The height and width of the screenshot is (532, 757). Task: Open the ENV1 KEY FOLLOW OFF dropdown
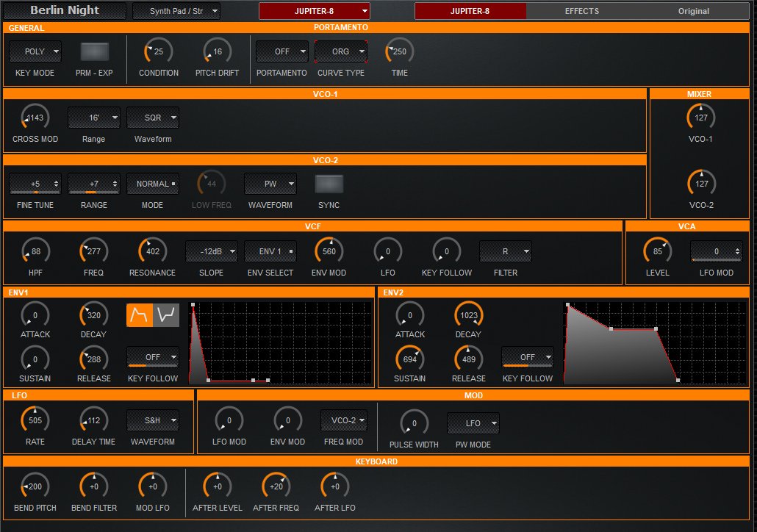[x=153, y=357]
